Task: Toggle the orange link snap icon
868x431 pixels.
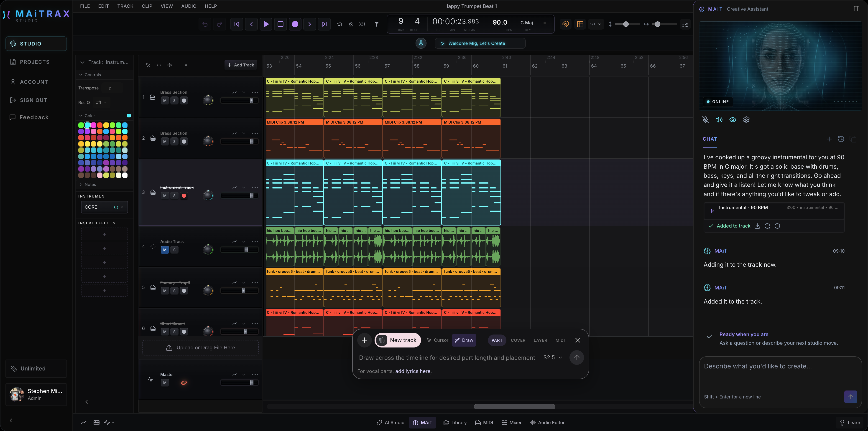Action: [565, 24]
